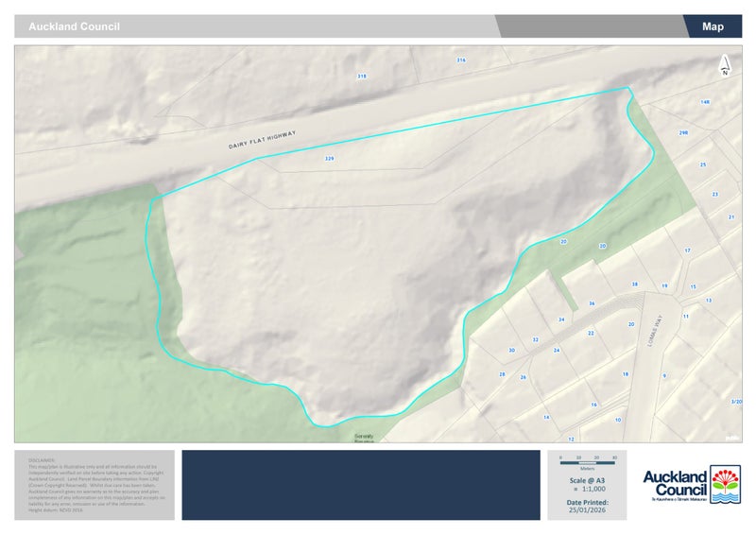Click the Map tab in header

pyautogui.click(x=713, y=26)
